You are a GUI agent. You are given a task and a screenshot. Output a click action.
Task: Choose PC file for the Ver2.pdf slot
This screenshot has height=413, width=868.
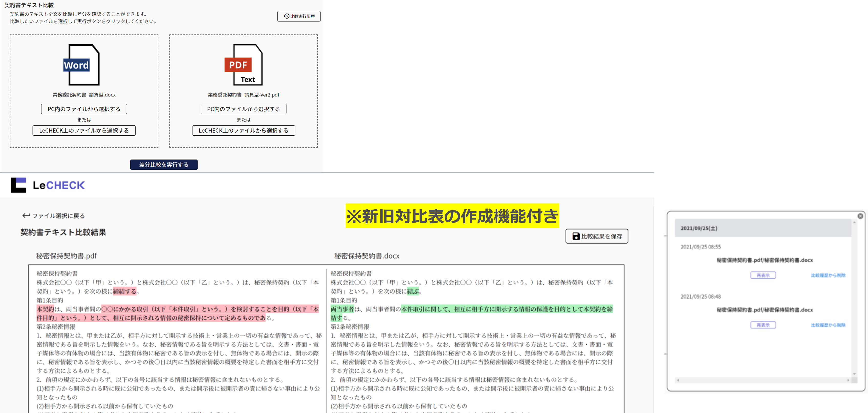pos(243,109)
